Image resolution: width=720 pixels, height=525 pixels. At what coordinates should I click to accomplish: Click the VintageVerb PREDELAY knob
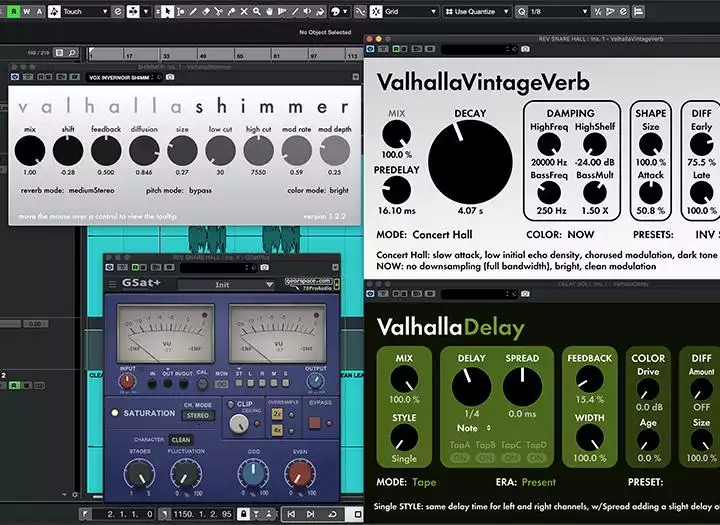coord(396,190)
